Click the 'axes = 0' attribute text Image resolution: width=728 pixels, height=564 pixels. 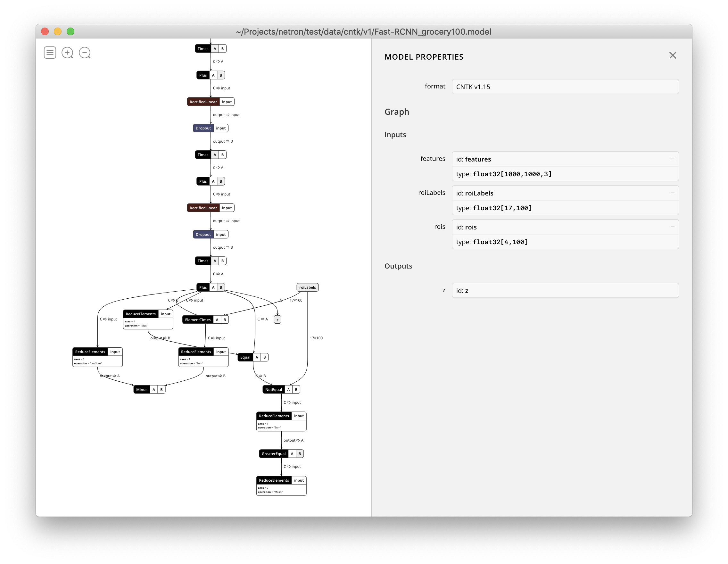click(263, 488)
